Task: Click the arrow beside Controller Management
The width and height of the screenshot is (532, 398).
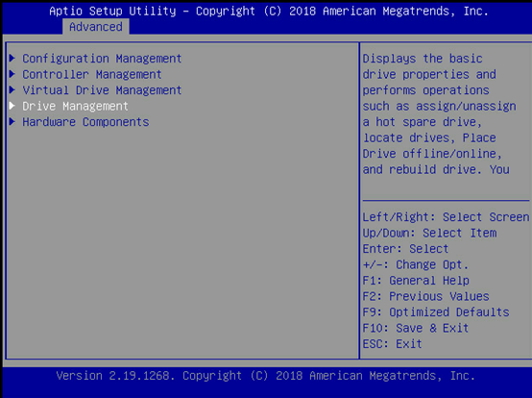Action: coord(12,74)
